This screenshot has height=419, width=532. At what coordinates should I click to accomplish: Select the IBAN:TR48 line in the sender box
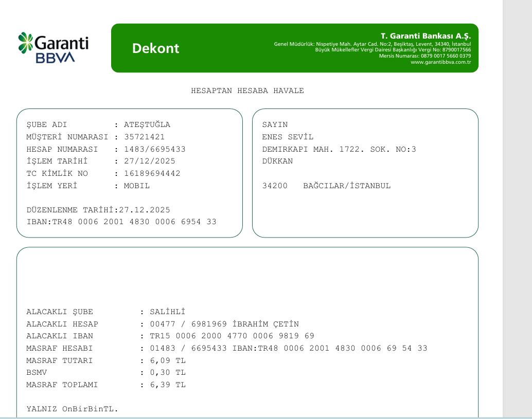click(x=121, y=222)
